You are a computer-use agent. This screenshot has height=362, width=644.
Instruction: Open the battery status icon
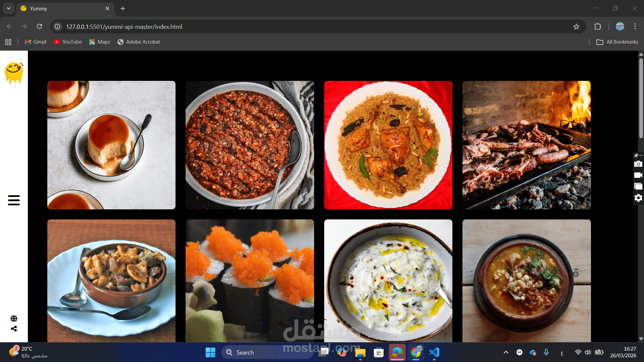[599, 352]
